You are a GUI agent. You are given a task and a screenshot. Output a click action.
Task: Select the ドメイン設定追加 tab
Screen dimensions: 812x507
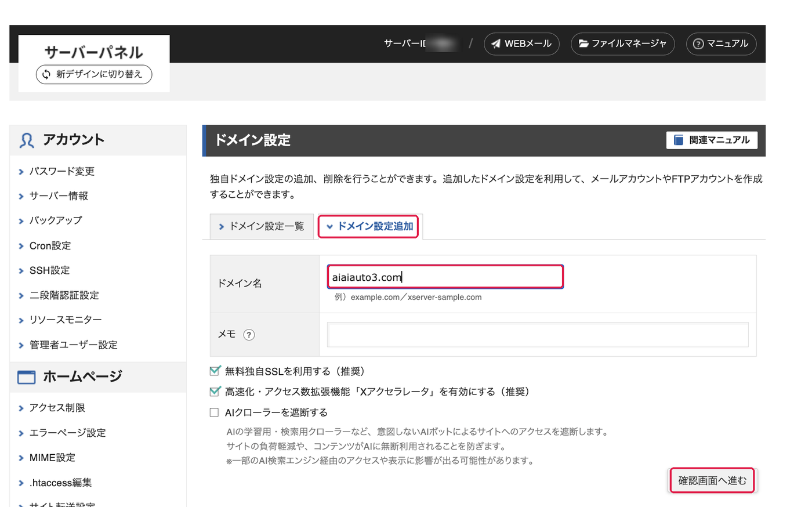click(x=369, y=226)
